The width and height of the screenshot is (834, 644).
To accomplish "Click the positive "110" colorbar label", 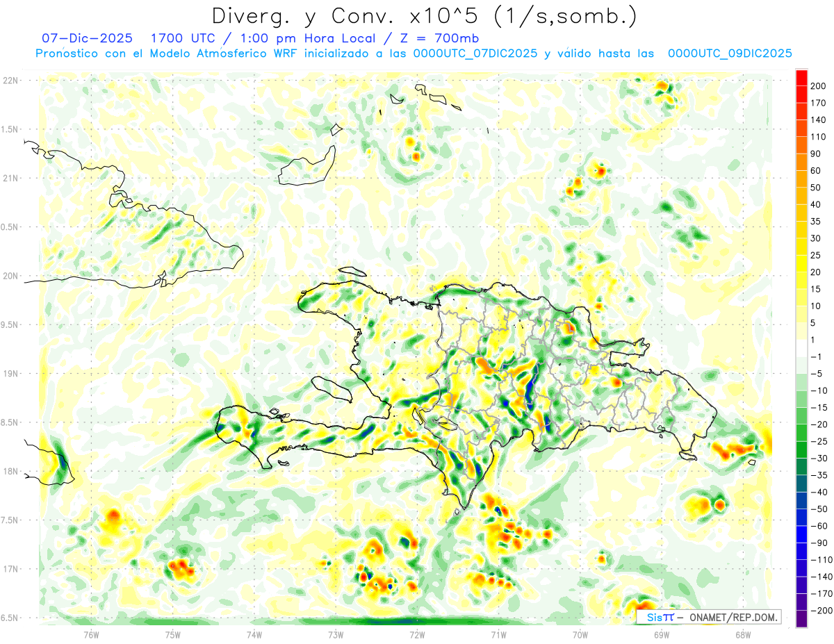I will 818,137.
